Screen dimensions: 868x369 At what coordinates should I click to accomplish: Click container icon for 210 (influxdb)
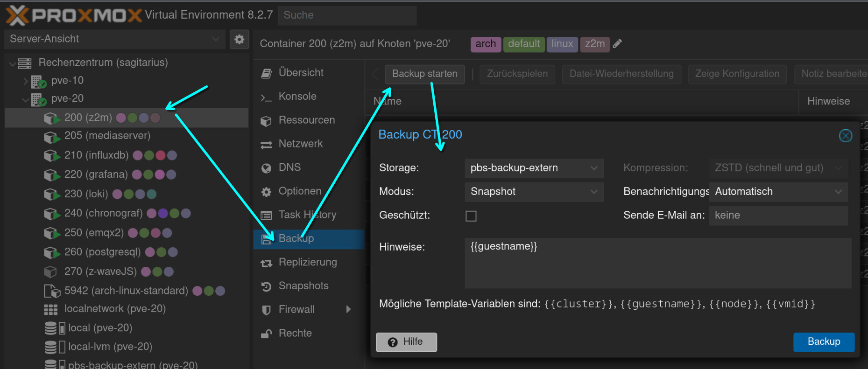click(x=52, y=156)
